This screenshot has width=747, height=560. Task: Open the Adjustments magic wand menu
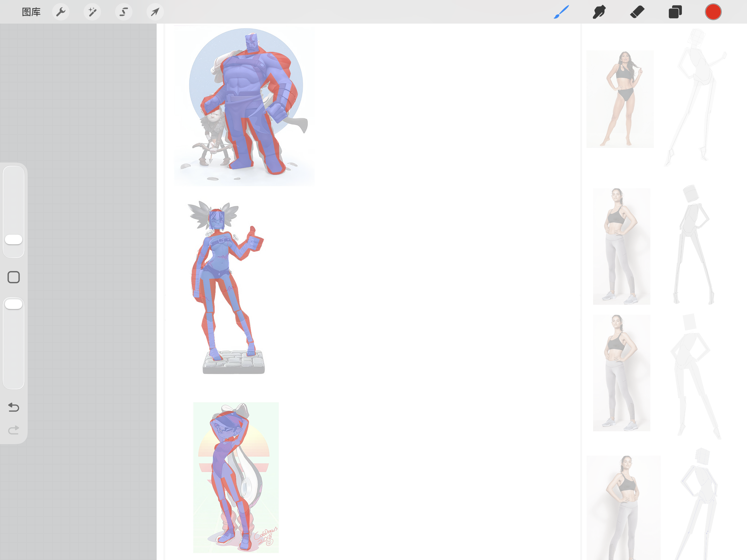click(x=92, y=12)
